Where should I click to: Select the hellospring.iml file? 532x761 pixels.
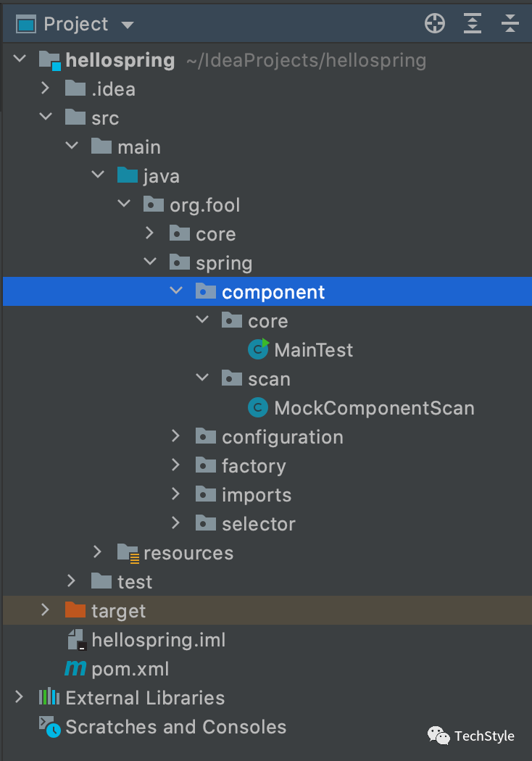[x=158, y=640]
